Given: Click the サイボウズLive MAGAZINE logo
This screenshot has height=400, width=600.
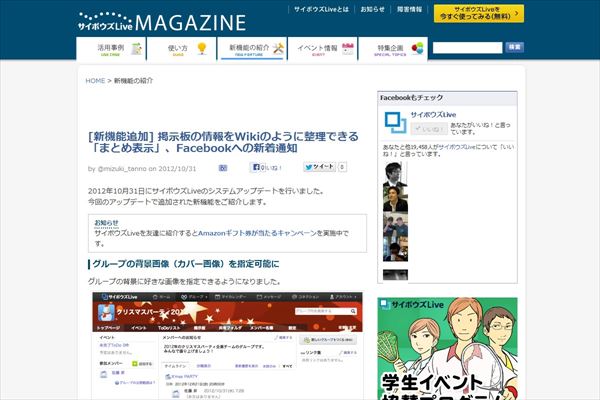Looking at the screenshot, I should (162, 22).
